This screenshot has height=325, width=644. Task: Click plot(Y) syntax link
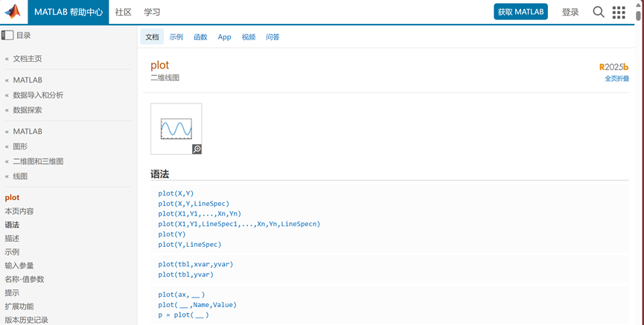172,234
